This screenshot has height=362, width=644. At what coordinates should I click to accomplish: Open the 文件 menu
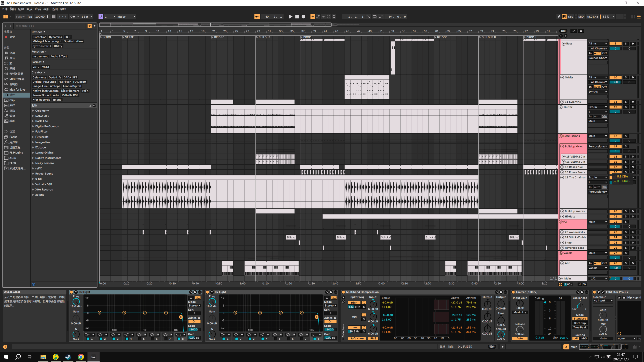[x=4, y=9]
